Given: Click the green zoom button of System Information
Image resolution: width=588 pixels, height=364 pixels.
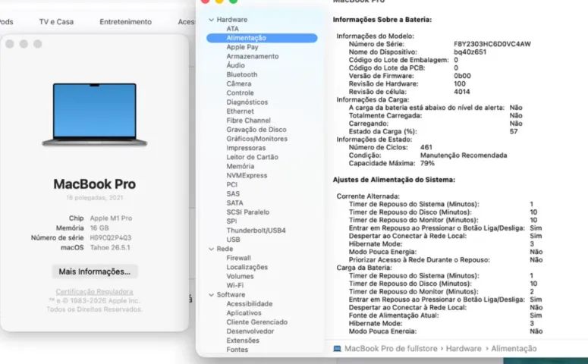Looking at the screenshot, I should pyautogui.click(x=233, y=1).
